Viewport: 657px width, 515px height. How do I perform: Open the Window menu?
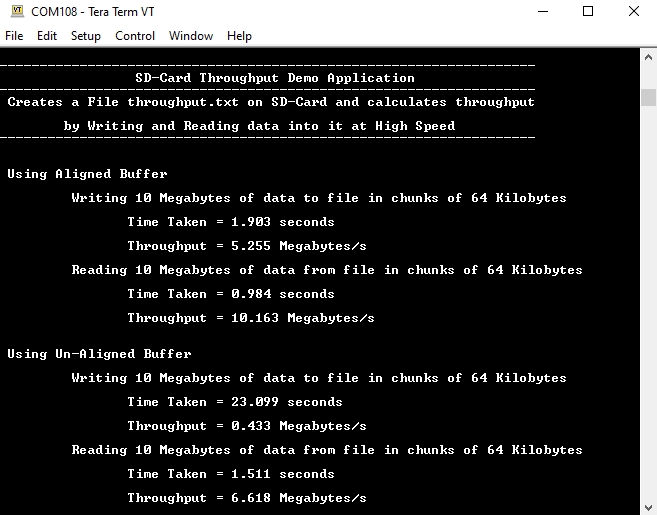(x=191, y=36)
